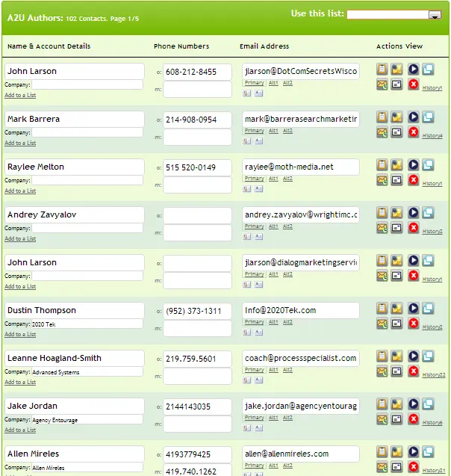Open clipboard notes icon for Jake Jordan
Viewport: 451px width, 476px height.
pos(382,404)
